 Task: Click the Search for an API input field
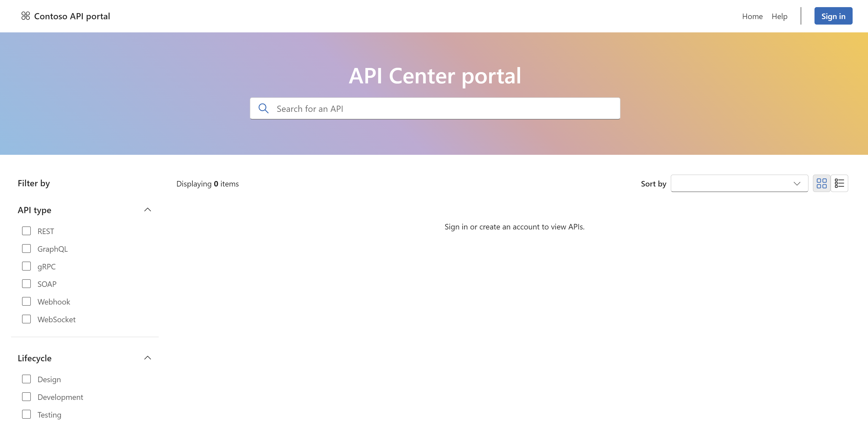pyautogui.click(x=435, y=108)
